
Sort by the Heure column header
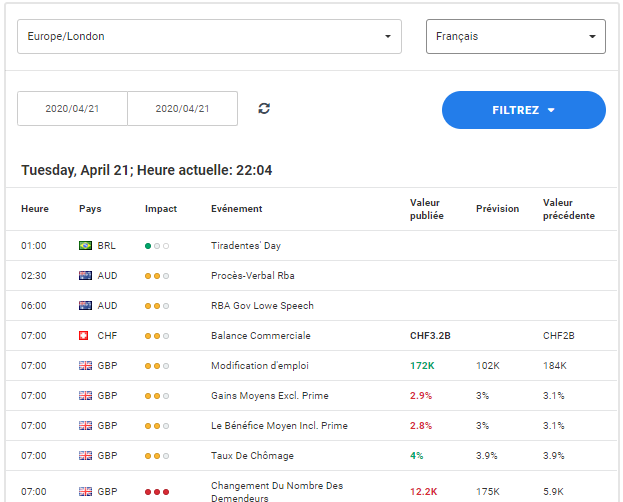pyautogui.click(x=35, y=209)
